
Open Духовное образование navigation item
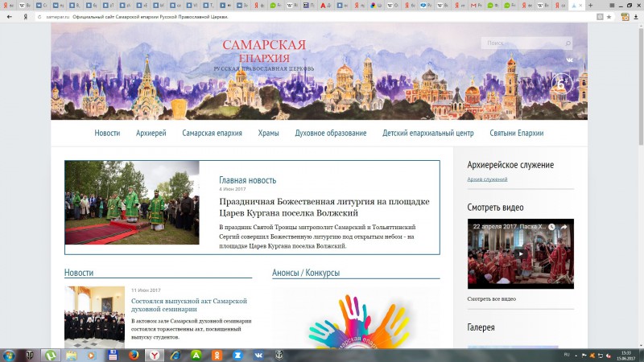(x=331, y=133)
